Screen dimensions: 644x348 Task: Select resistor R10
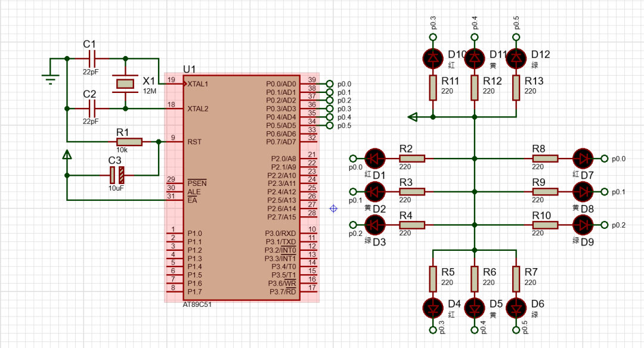coord(545,225)
